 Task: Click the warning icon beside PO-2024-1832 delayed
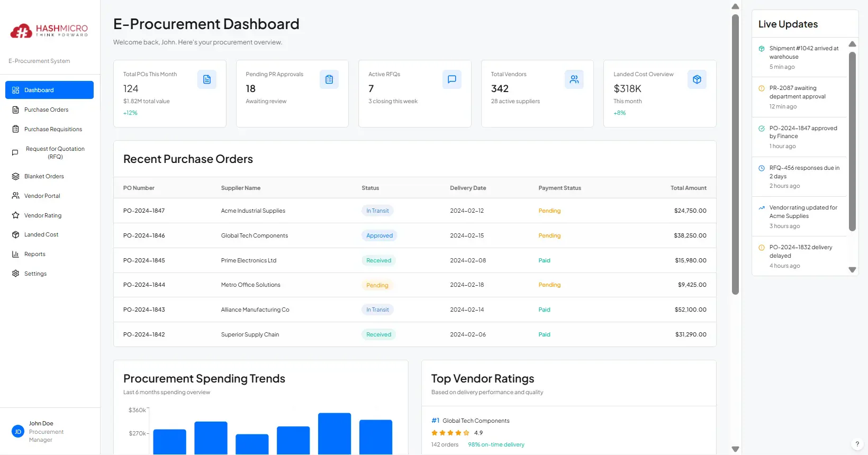click(x=762, y=248)
